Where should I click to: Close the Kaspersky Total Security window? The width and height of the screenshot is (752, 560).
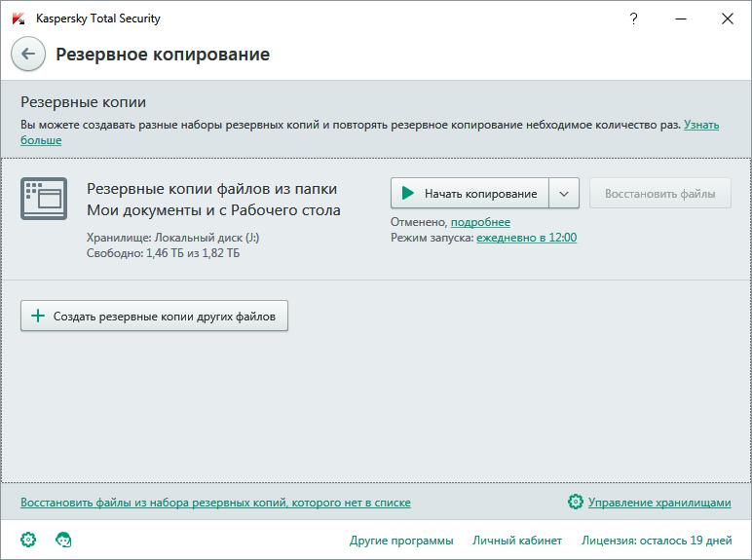(728, 19)
